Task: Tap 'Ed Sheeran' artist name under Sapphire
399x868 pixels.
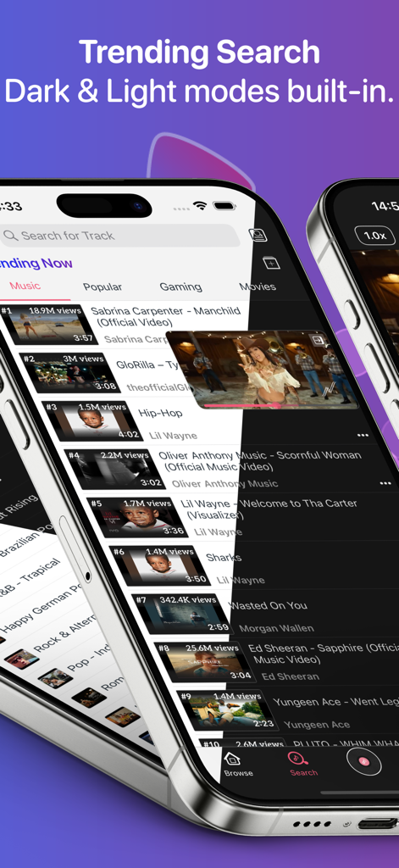Action: point(290,676)
